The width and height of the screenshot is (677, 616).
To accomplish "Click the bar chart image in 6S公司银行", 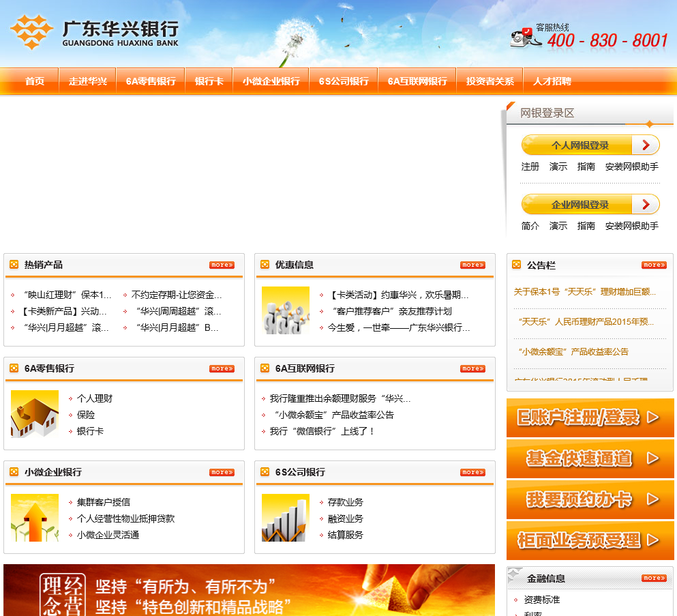I will tap(286, 518).
